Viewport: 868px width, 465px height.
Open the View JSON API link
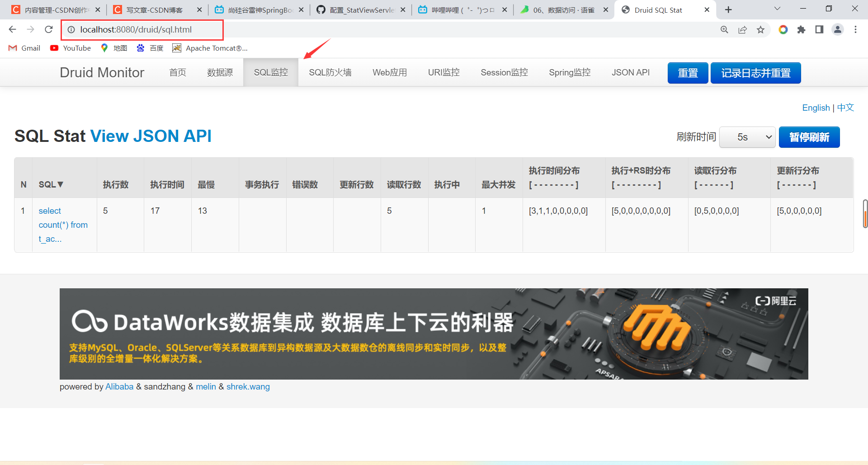[151, 136]
